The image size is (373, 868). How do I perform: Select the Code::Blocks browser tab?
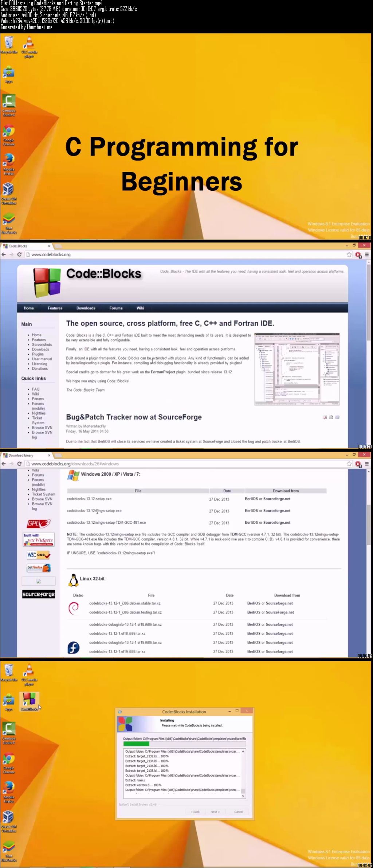point(27,246)
